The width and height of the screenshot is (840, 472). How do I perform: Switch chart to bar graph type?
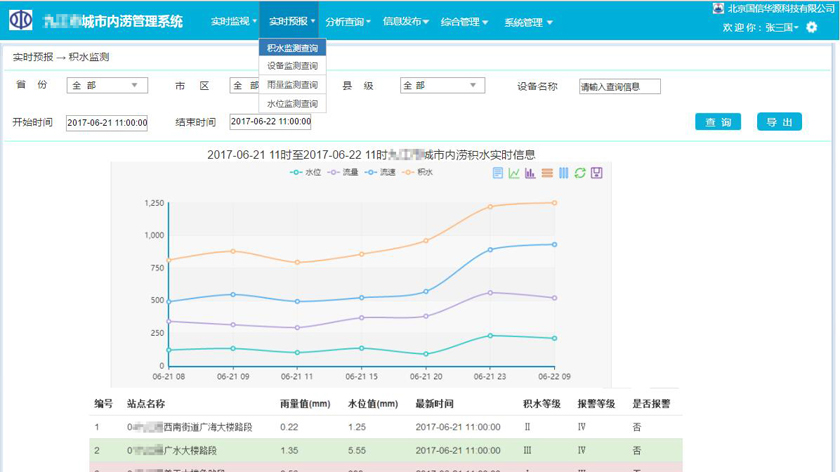point(530,173)
